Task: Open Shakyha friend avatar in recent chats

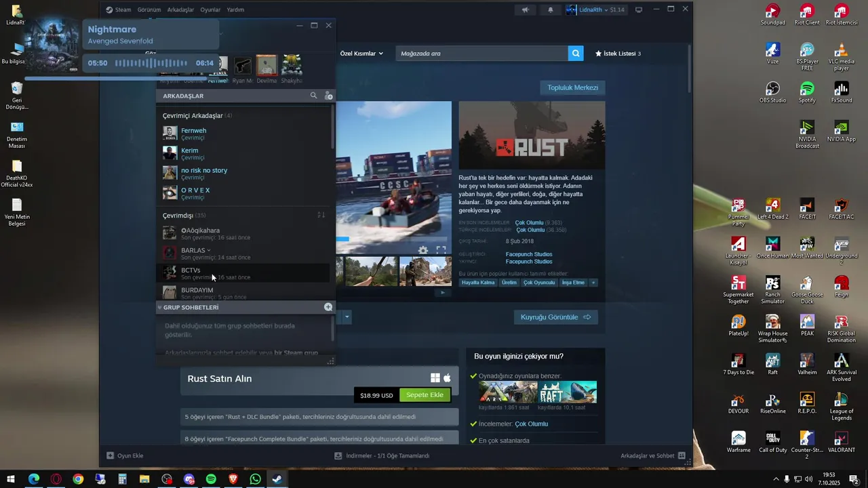Action: pyautogui.click(x=292, y=66)
